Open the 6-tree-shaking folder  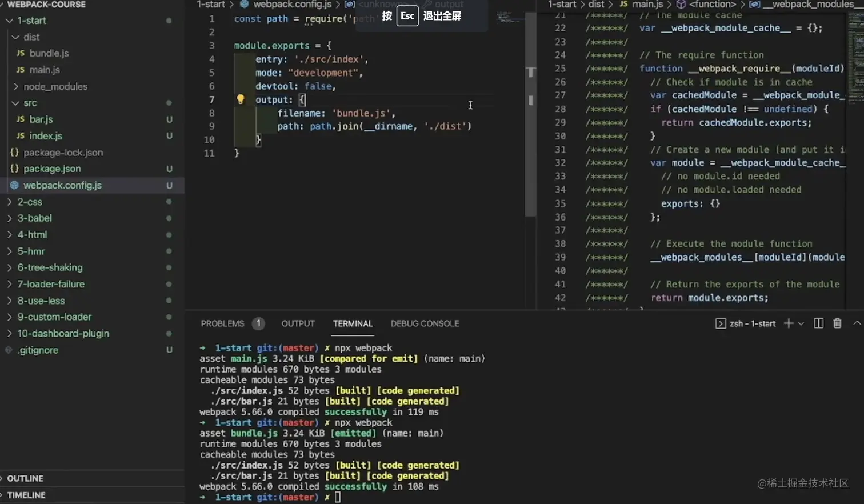(50, 267)
